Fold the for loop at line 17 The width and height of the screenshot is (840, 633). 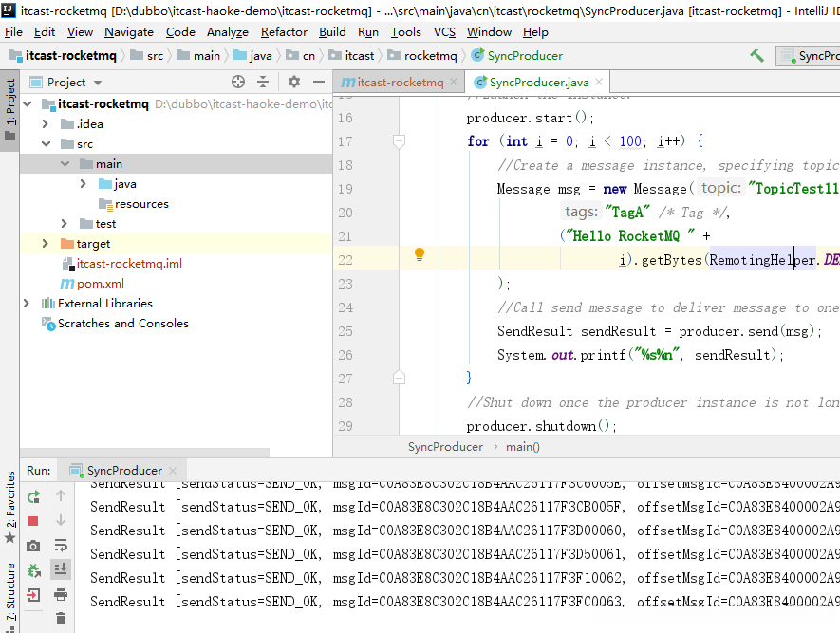pyautogui.click(x=400, y=141)
